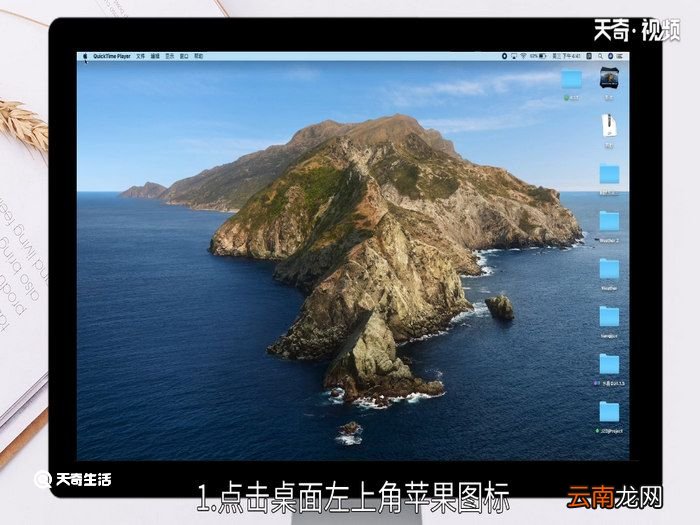700x525 pixels.
Task: Open the 帮助 (Help) menu
Action: pyautogui.click(x=199, y=56)
